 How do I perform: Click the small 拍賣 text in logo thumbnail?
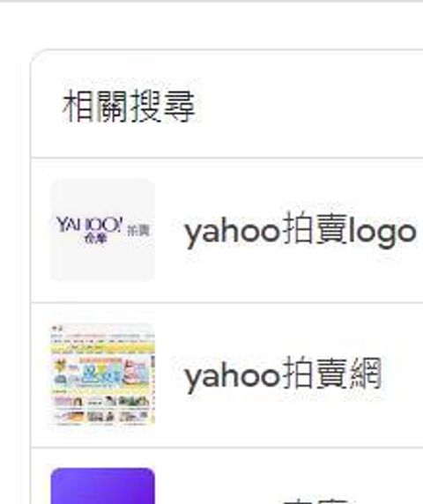[x=138, y=231]
